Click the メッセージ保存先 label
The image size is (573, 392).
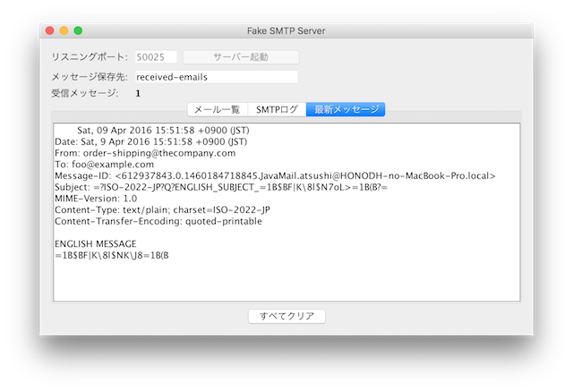(x=90, y=77)
